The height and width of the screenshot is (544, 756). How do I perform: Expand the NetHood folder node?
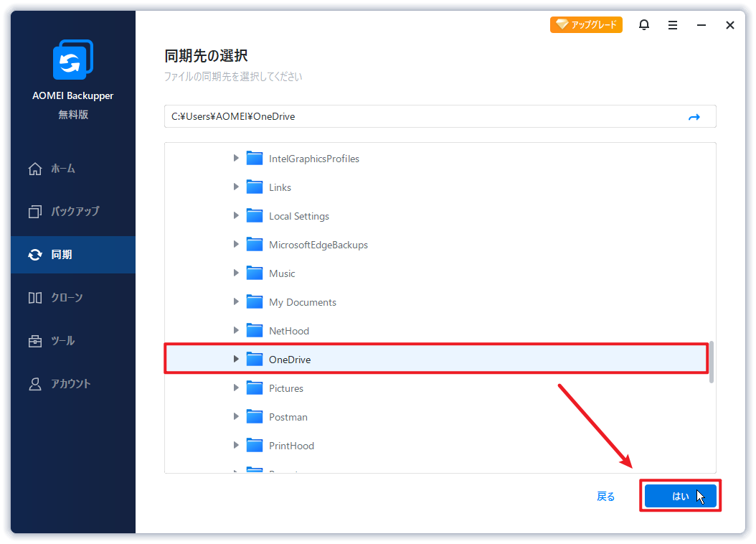point(236,330)
